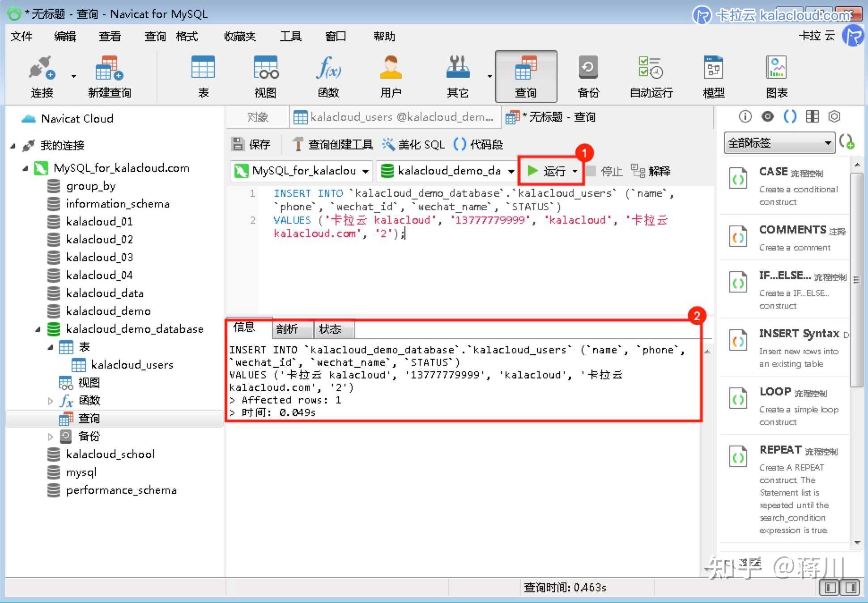Open the 视图 view toolbar icon

click(x=265, y=68)
